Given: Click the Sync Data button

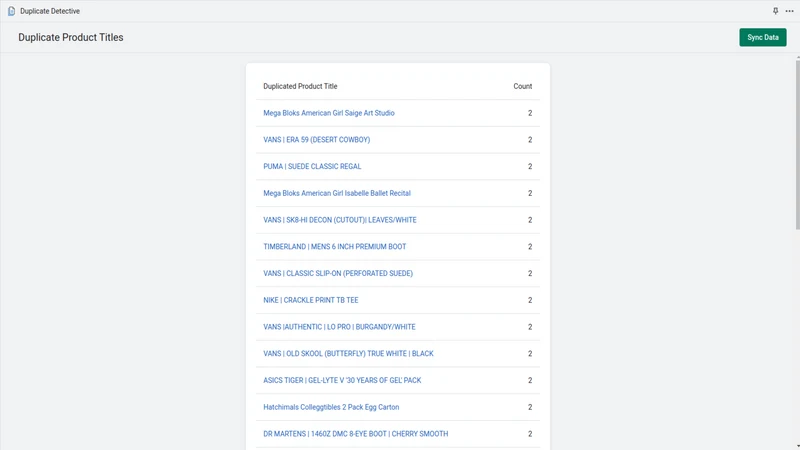Looking at the screenshot, I should click(x=763, y=37).
